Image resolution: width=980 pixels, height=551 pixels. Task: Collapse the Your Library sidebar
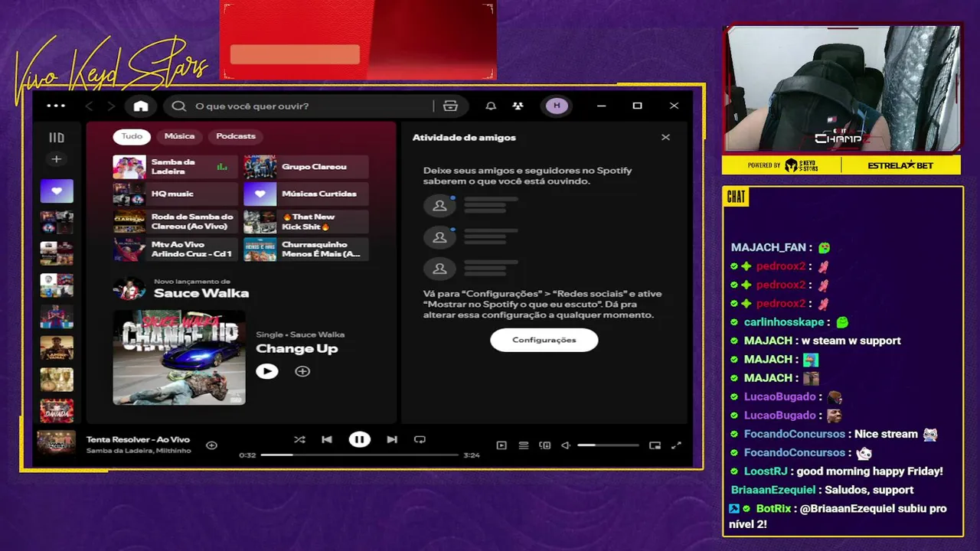coord(57,138)
